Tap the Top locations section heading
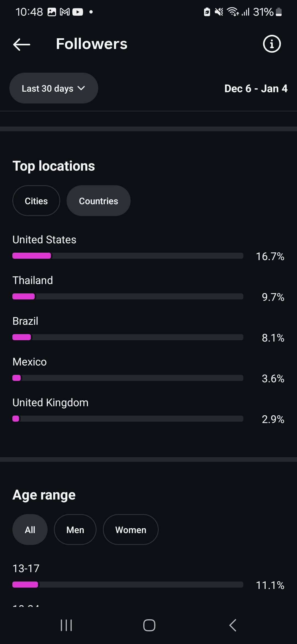The height and width of the screenshot is (644, 297). pyautogui.click(x=54, y=166)
